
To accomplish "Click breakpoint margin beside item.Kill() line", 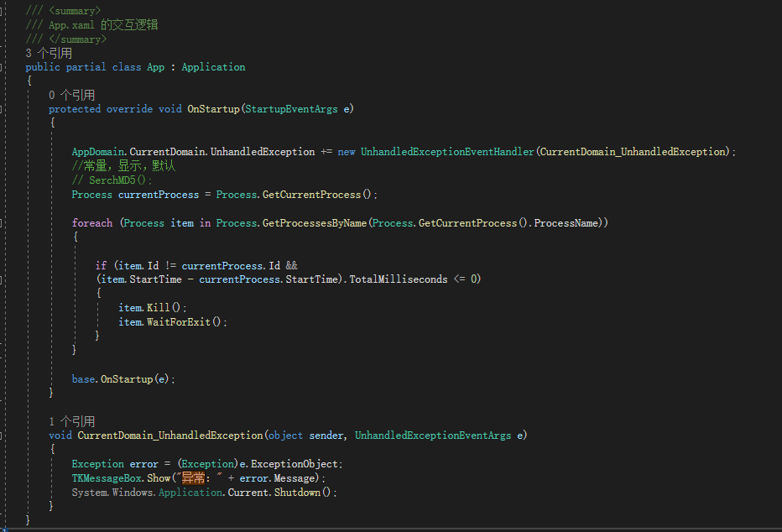I will 7,307.
